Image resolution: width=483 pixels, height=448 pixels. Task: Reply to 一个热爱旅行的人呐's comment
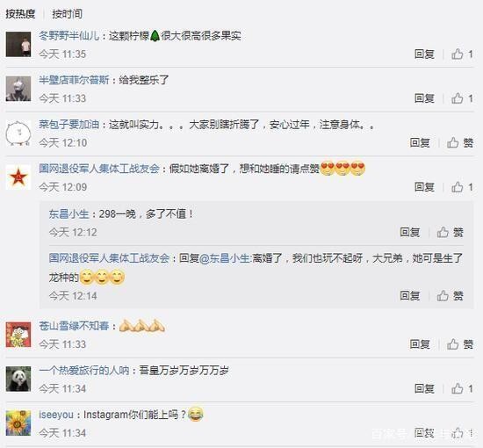[424, 388]
